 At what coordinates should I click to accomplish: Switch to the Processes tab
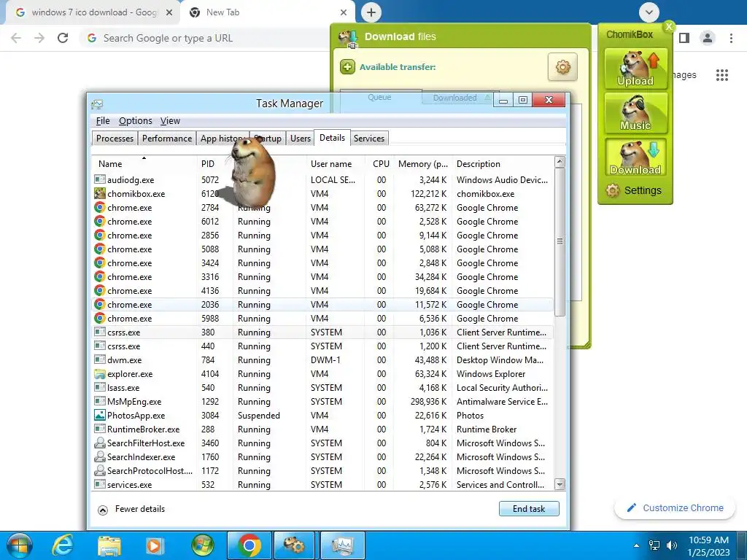(x=115, y=138)
